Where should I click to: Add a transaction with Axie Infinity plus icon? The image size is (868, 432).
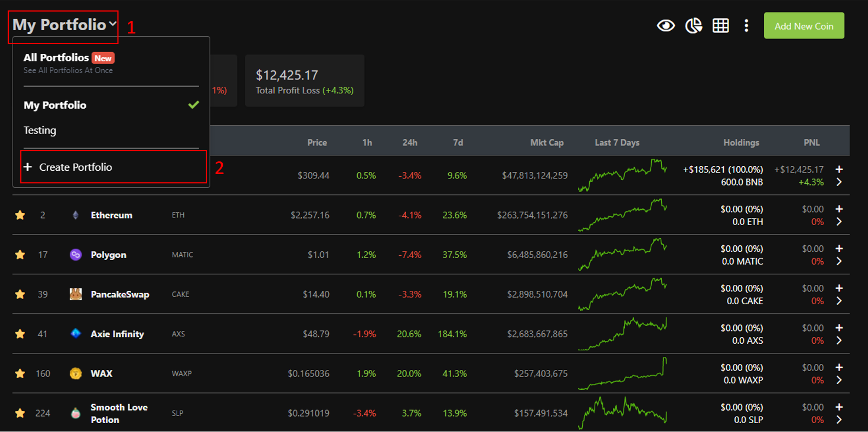[x=839, y=327]
